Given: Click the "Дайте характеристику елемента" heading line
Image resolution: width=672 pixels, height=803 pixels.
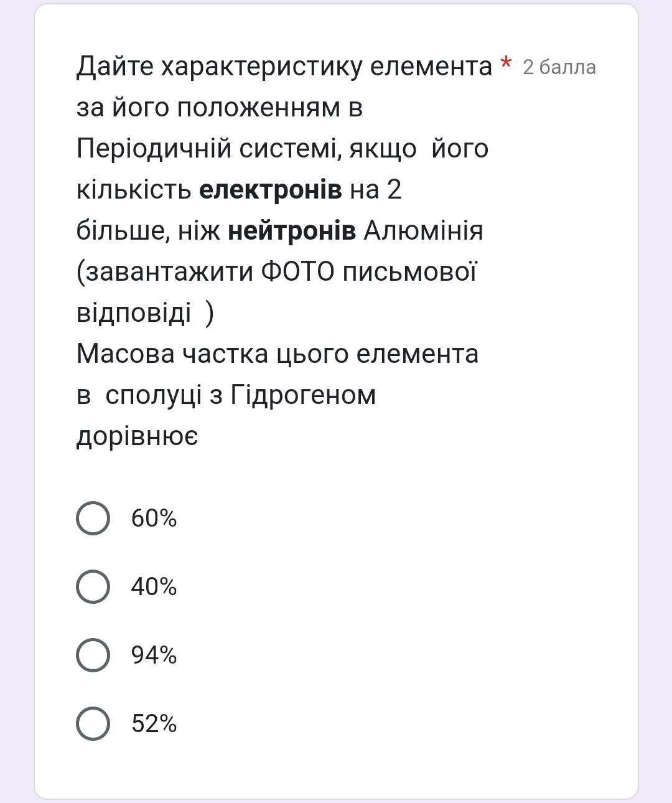Looking at the screenshot, I should tap(284, 67).
